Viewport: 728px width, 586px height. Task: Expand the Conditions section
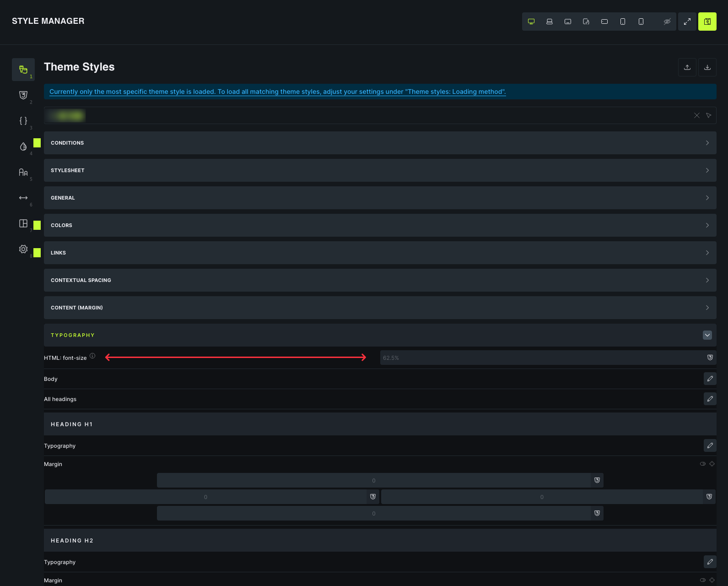pyautogui.click(x=380, y=143)
